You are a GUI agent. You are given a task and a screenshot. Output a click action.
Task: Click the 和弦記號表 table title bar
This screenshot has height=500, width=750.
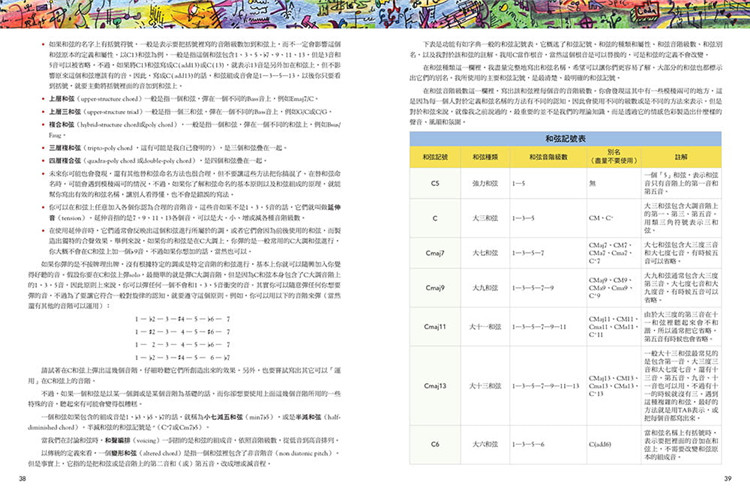point(565,139)
